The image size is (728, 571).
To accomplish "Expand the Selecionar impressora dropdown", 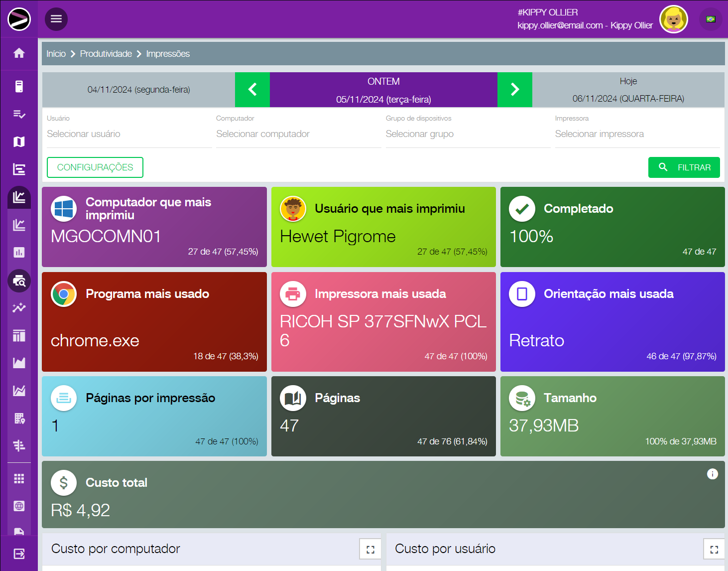I will [637, 134].
